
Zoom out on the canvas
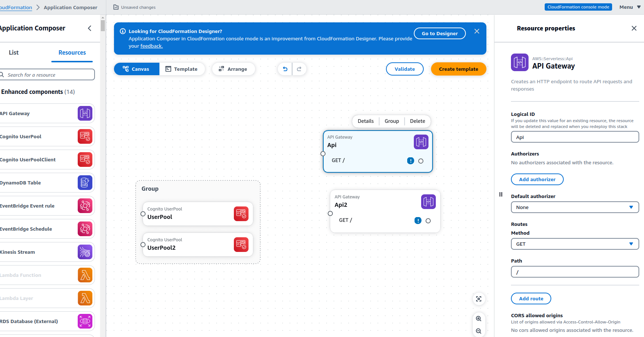point(479,331)
